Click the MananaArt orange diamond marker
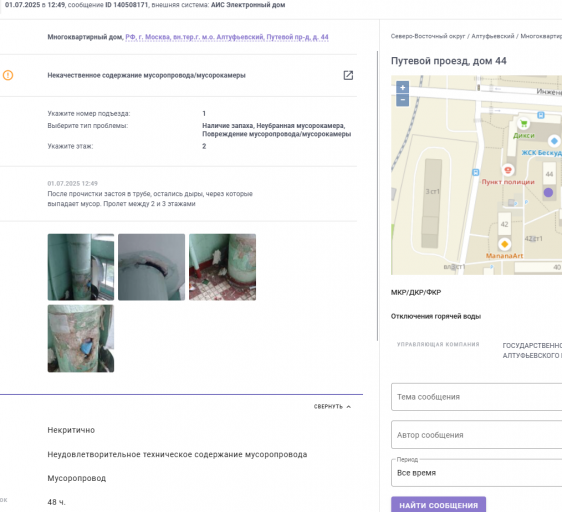The image size is (562, 512). (x=505, y=244)
